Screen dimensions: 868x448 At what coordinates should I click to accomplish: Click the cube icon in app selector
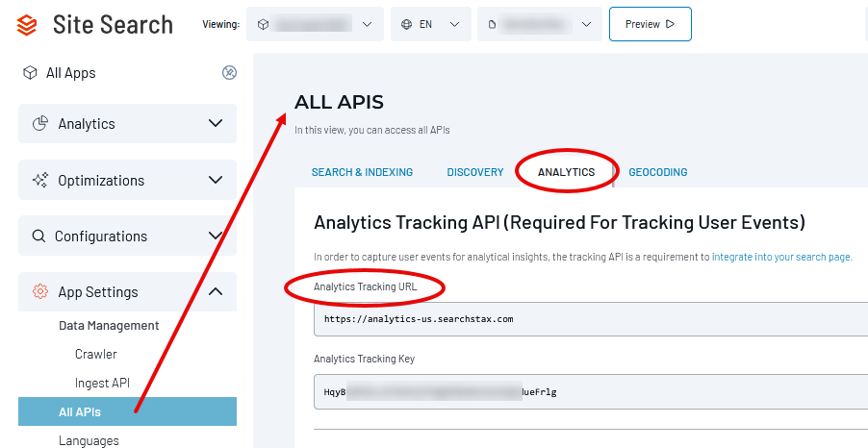263,24
